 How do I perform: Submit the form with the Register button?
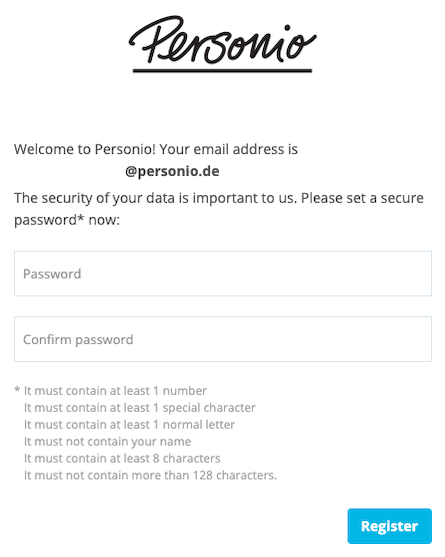pyautogui.click(x=390, y=526)
